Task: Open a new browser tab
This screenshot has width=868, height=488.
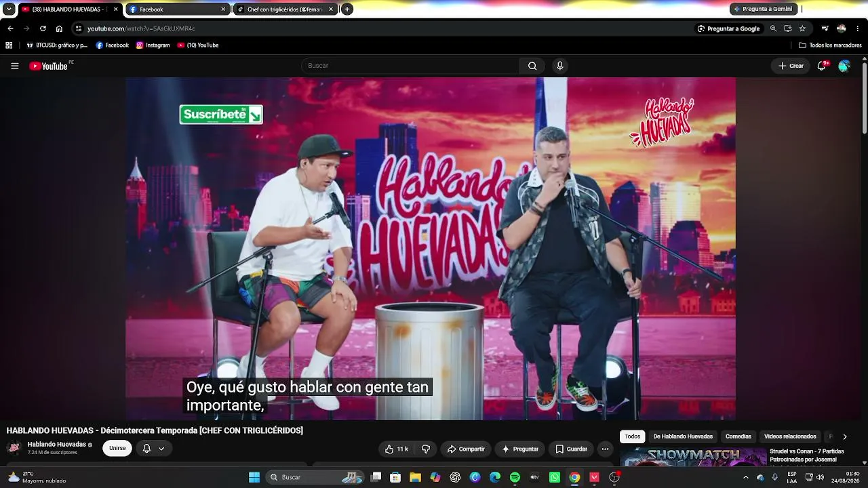Action: [347, 9]
